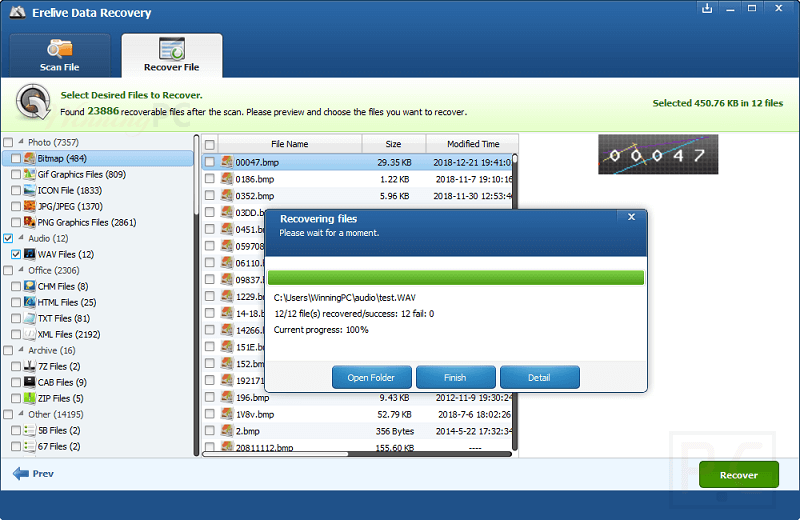Screen dimensions: 800x520
Task: Click the 7Z Files icon
Action: [x=30, y=366]
